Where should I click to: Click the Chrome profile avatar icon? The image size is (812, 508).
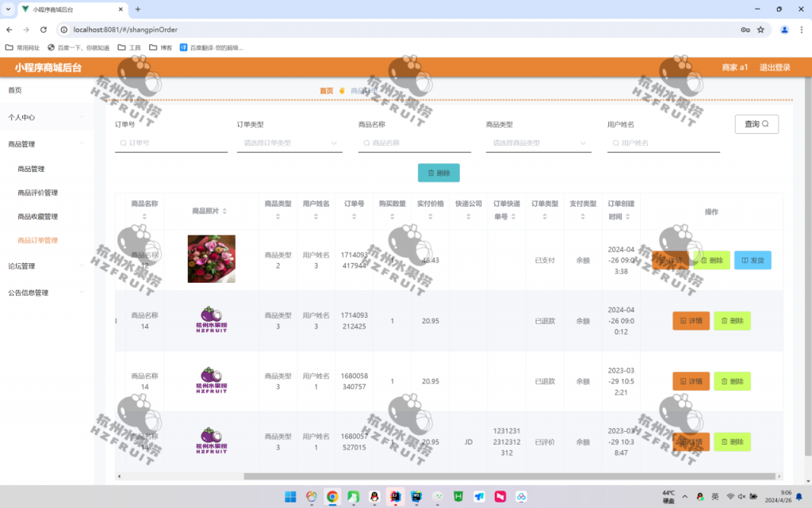coord(784,29)
